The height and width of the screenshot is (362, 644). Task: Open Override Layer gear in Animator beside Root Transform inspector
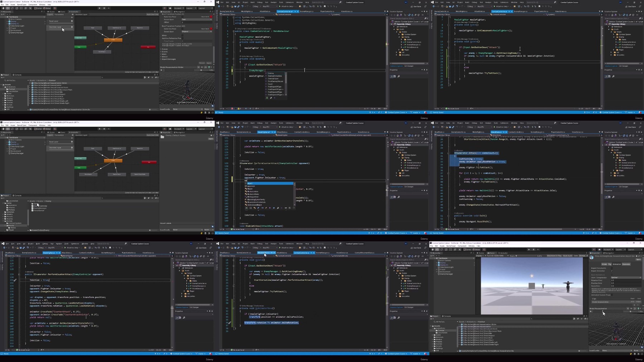pos(72,27)
